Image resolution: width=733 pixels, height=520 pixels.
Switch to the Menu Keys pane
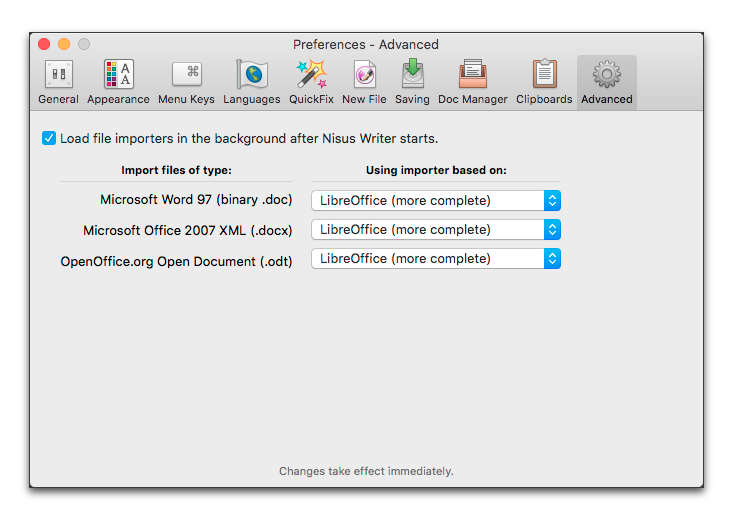(x=186, y=82)
